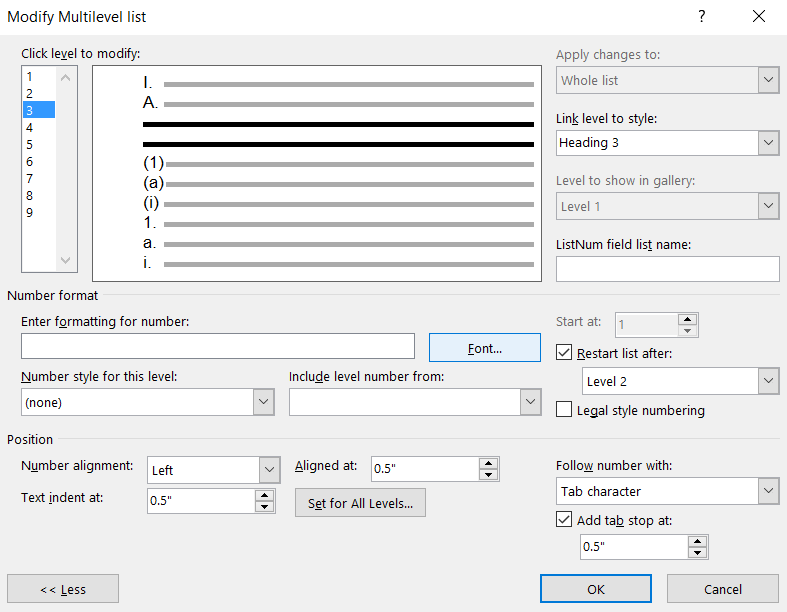Select level 1 in the level list
Viewport: 787px width, 612px height.
(x=30, y=76)
